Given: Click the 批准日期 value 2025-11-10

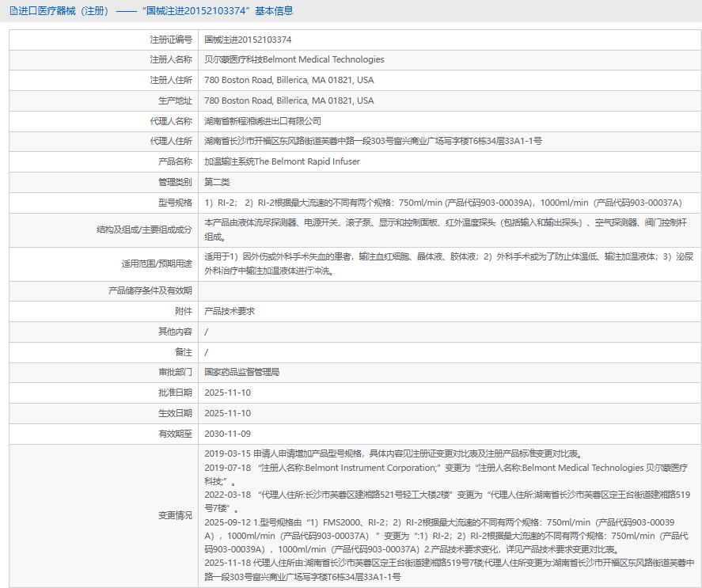Looking at the screenshot, I should coord(227,393).
